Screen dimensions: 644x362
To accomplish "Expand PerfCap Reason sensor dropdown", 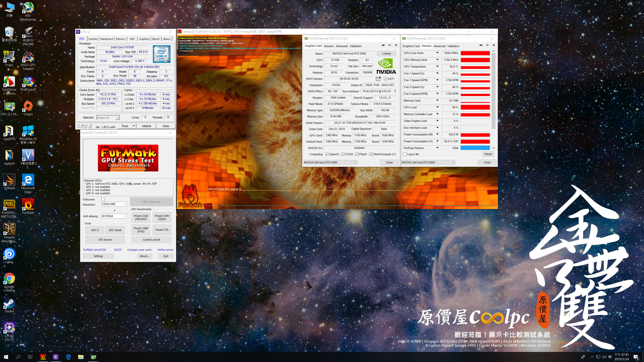I will point(437,148).
